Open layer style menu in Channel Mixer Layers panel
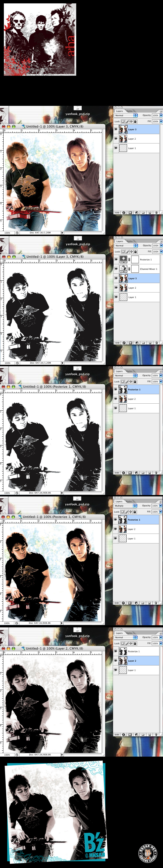 [124, 343]
